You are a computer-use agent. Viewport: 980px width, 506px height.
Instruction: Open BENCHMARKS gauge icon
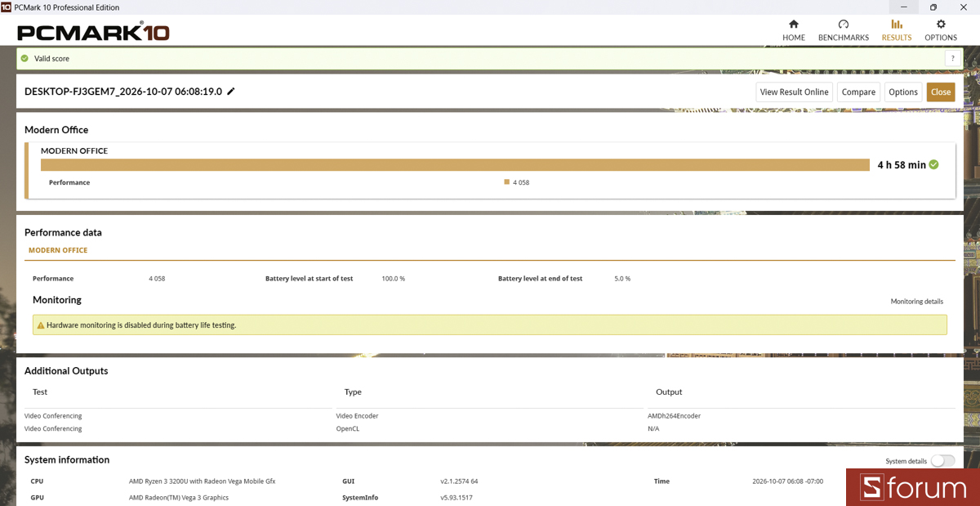(x=844, y=25)
